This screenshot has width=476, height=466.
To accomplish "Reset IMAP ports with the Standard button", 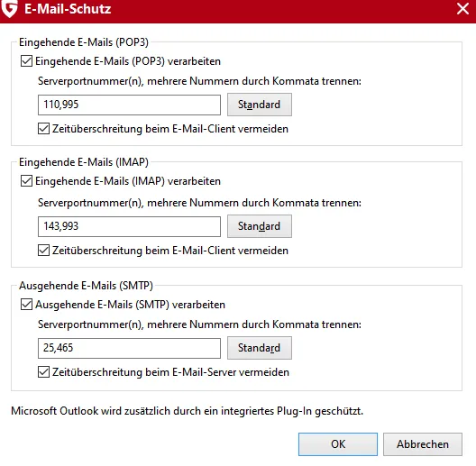I will 260,226.
